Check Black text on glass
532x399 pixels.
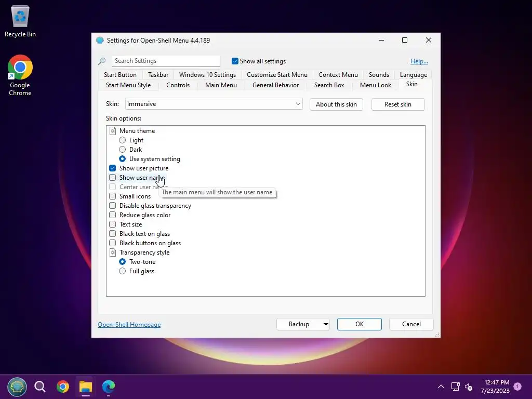[x=113, y=234]
